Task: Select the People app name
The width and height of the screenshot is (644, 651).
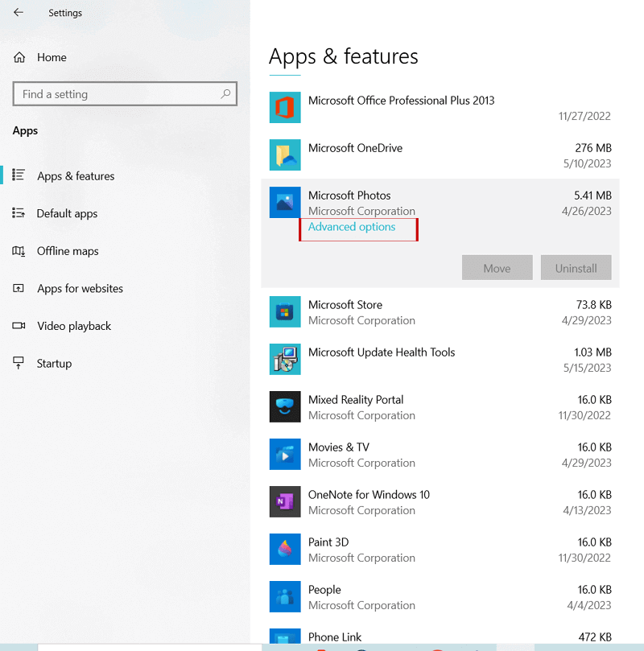Action: coord(324,590)
